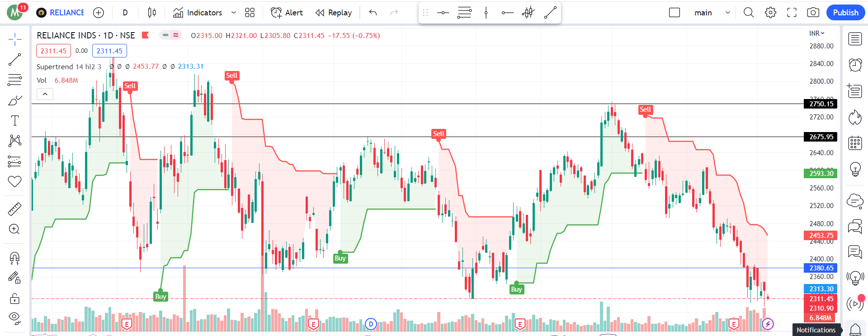Open the ideas stream panel
The width and height of the screenshot is (868, 336).
click(855, 252)
